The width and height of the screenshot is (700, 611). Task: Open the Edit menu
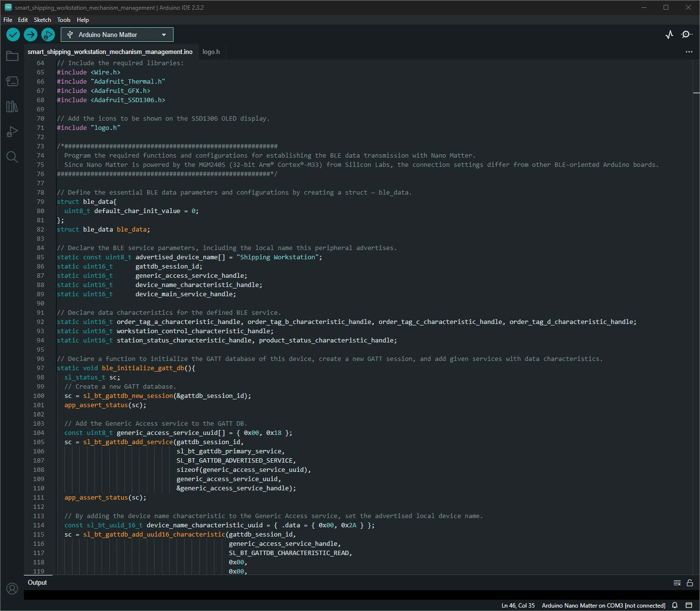[x=23, y=20]
